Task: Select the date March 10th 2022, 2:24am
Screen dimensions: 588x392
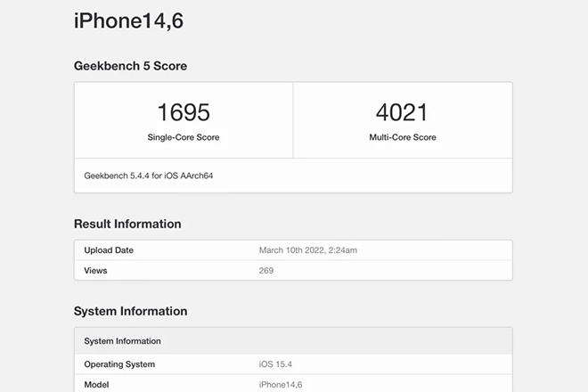Action: (x=308, y=250)
